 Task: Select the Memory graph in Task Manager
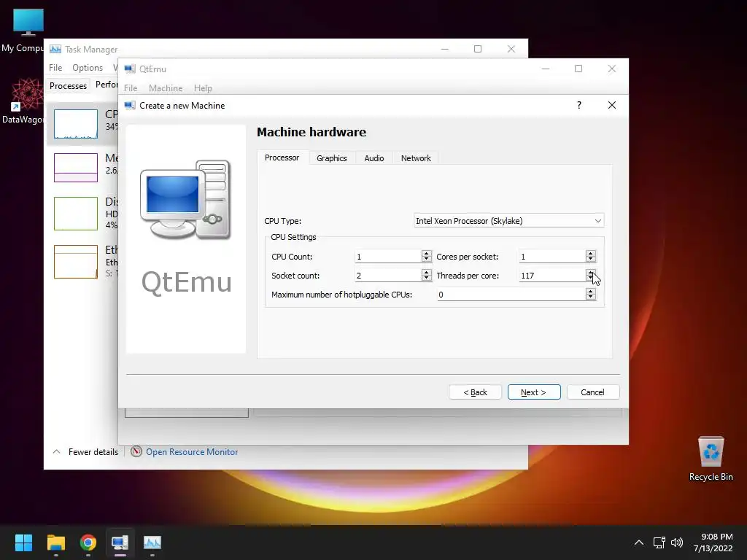76,168
